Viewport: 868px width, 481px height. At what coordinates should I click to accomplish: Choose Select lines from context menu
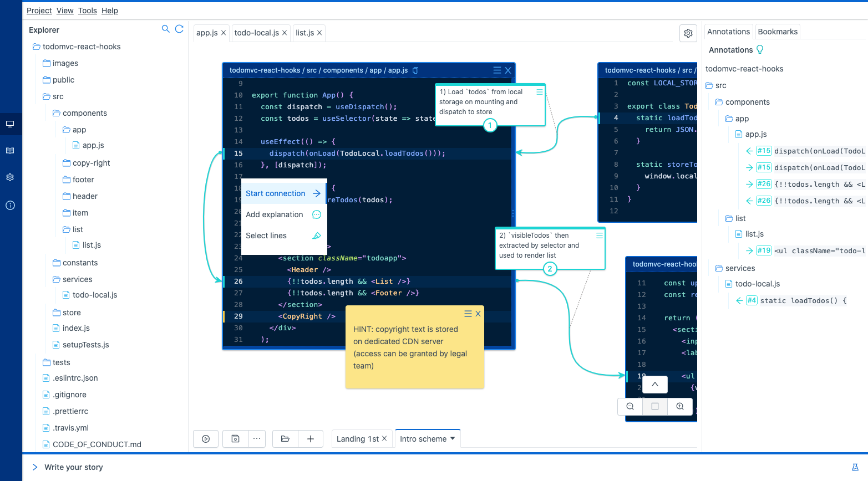click(x=283, y=236)
